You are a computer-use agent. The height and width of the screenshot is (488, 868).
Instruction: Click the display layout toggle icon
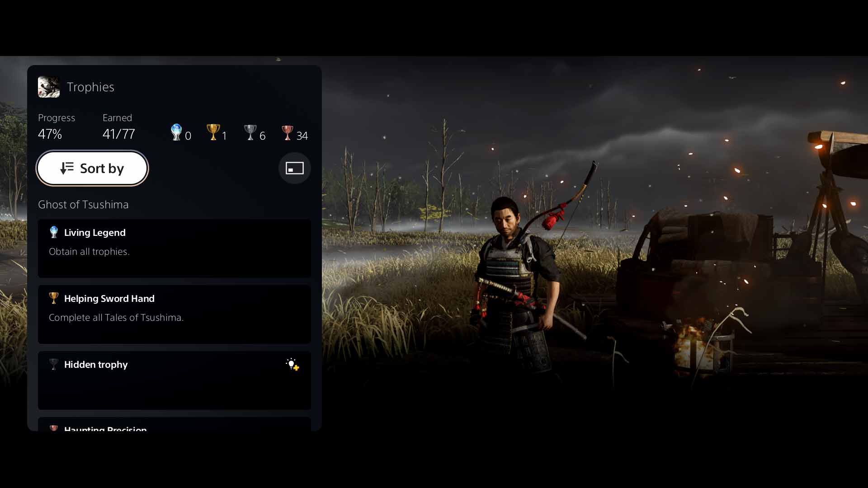click(293, 168)
